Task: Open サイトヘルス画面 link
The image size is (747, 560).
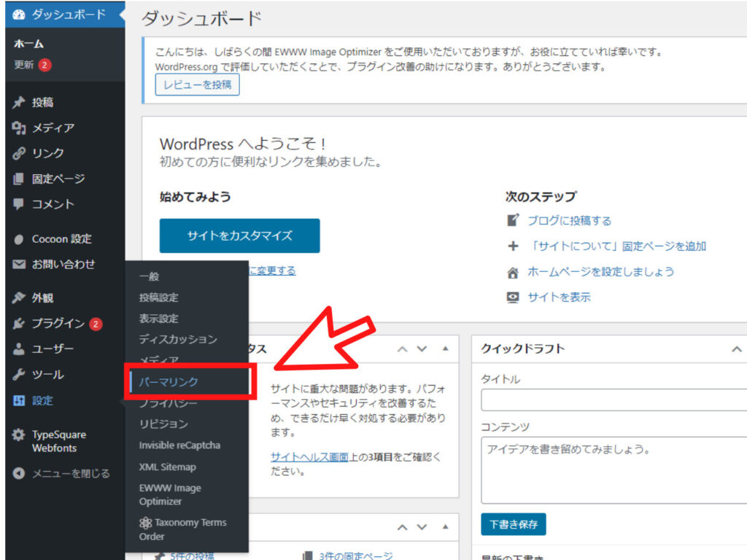Action: [309, 456]
